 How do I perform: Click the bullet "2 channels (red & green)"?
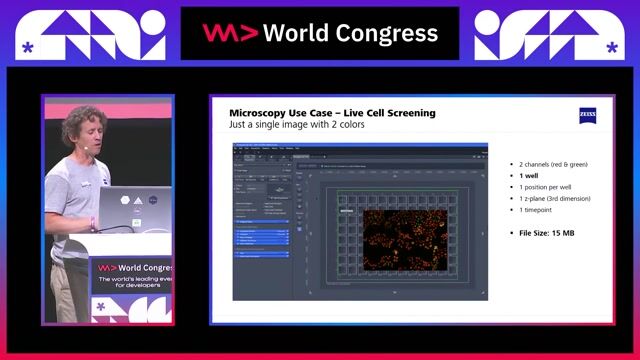(553, 164)
